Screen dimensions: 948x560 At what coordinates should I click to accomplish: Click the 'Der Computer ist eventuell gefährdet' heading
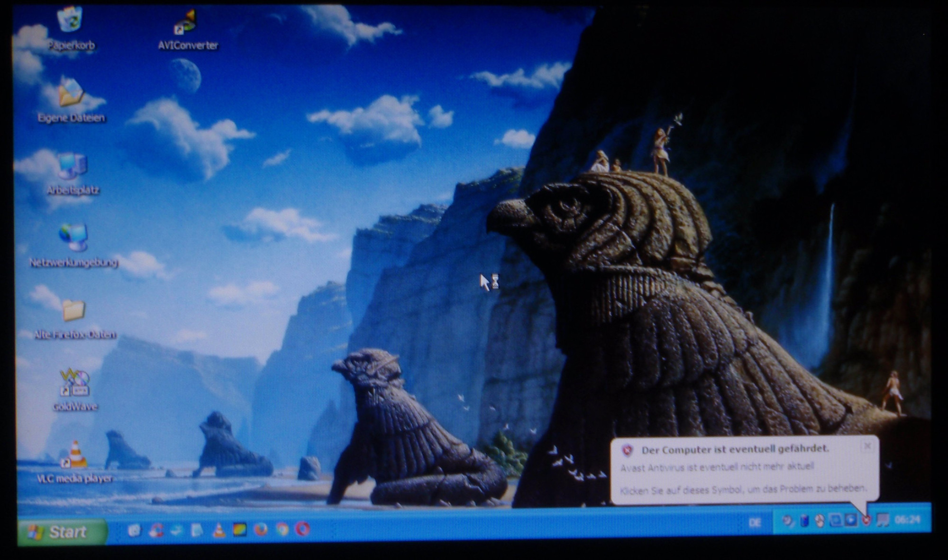click(x=735, y=449)
